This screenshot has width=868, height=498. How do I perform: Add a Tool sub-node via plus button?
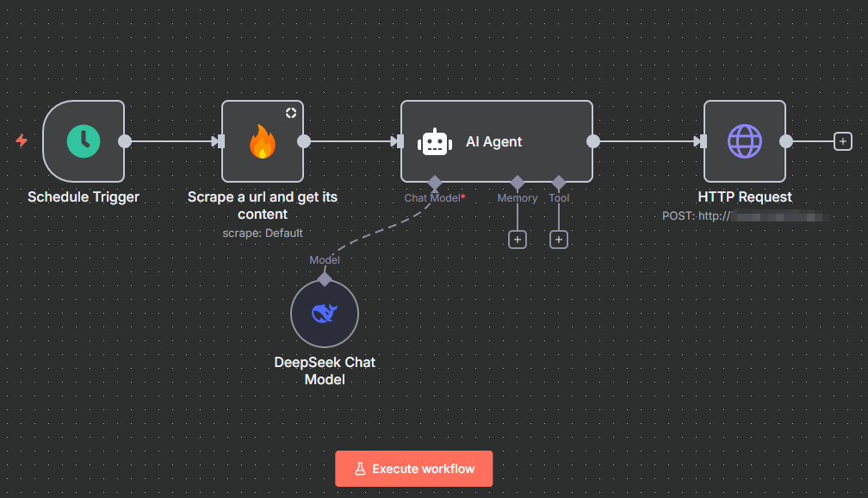559,240
